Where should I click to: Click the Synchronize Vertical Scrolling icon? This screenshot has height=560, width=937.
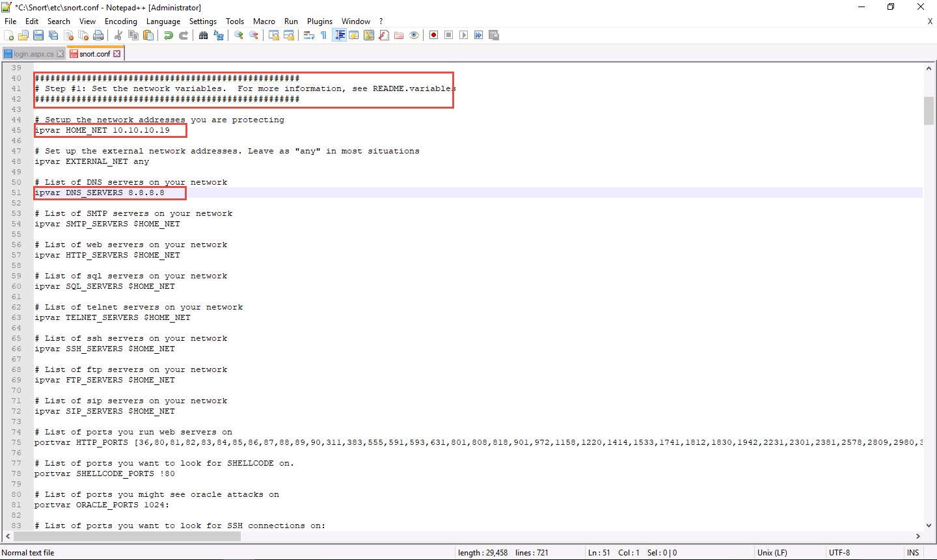(274, 35)
